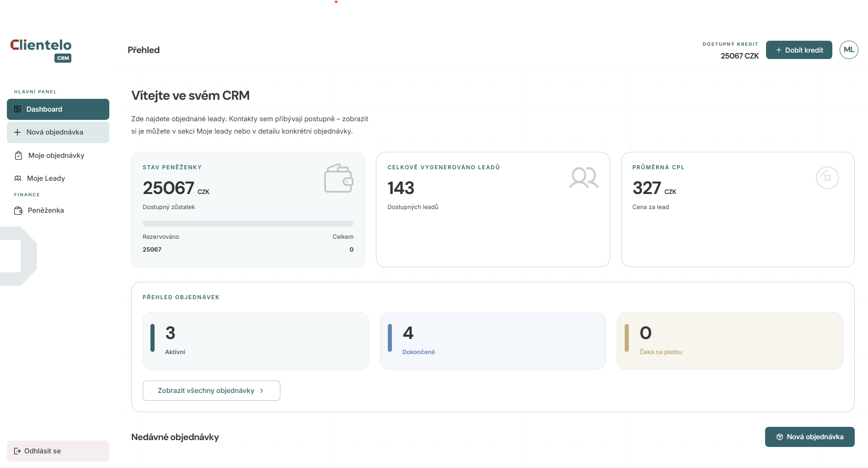
Task: Click Zobrazit všechny objednávky link
Action: click(206, 391)
